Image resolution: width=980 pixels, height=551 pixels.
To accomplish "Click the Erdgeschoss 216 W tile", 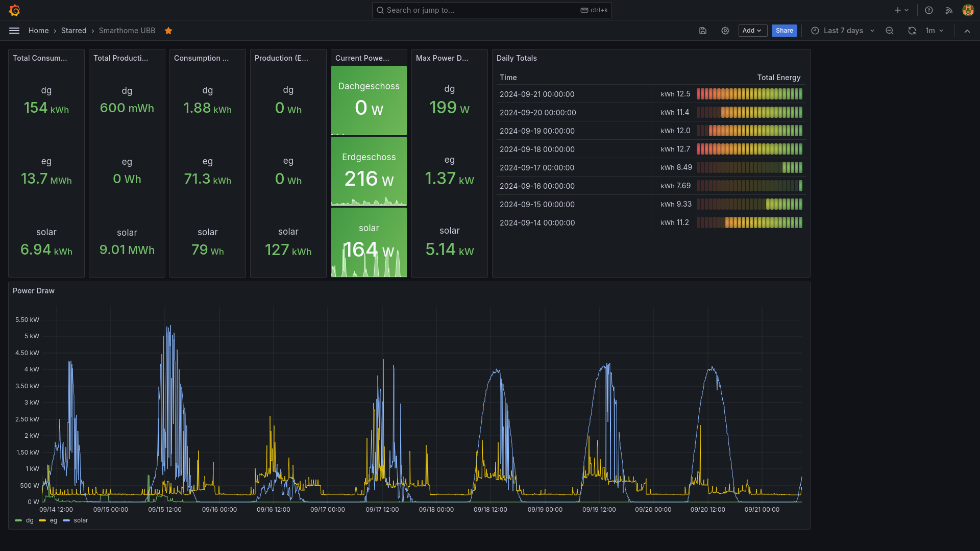I will click(x=369, y=171).
